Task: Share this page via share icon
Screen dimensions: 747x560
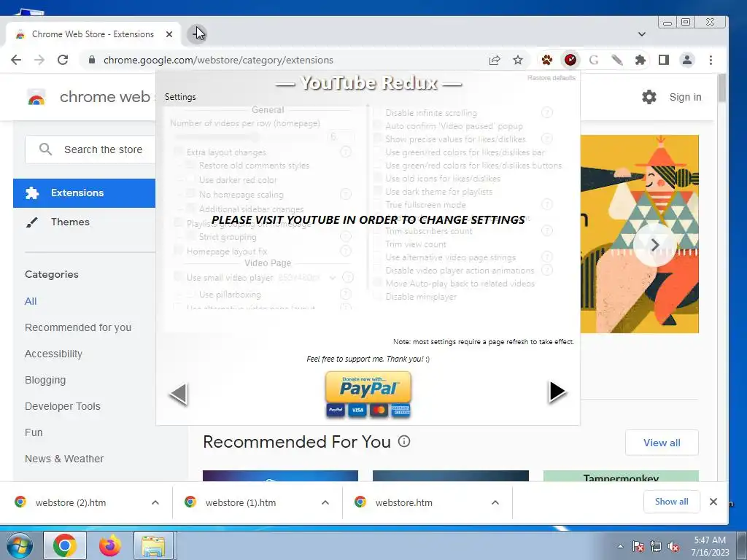Action: point(495,60)
